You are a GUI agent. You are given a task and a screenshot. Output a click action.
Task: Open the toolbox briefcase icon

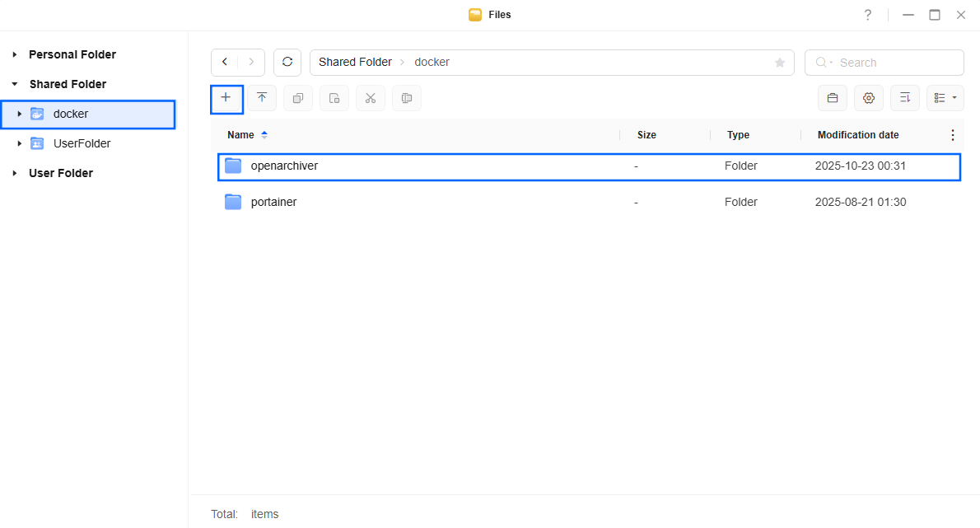click(x=833, y=98)
